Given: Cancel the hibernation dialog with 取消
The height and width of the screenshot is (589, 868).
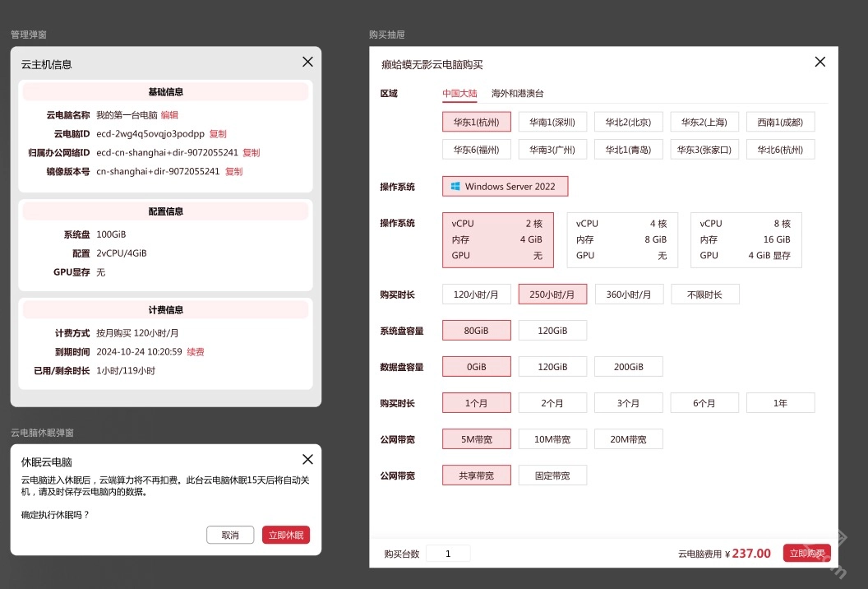Looking at the screenshot, I should [230, 536].
